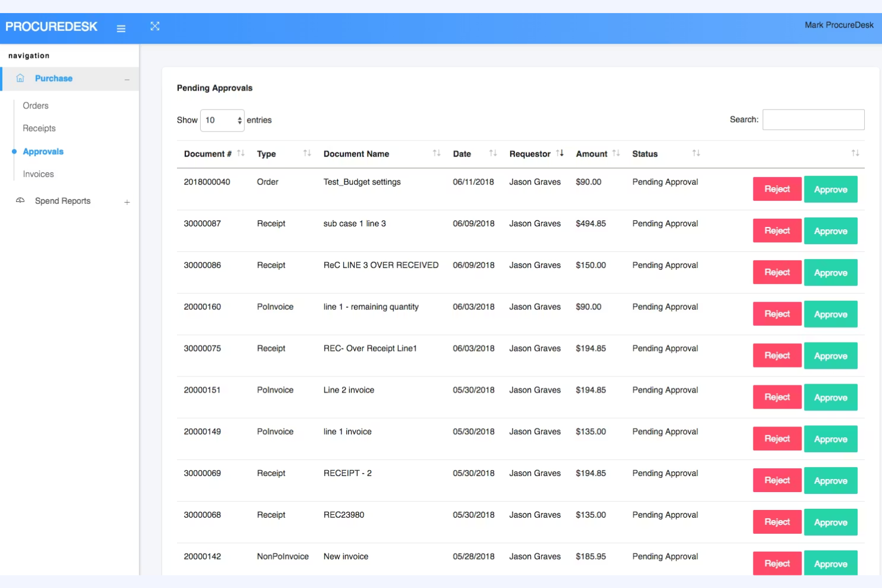
Task: Collapse the Purchase navigation section
Action: 126,79
